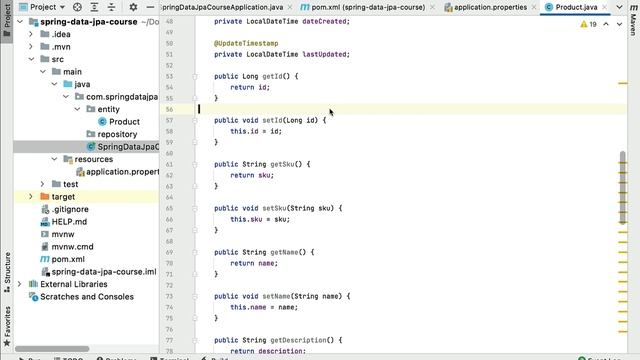
Task: Switch to pom.xml editor tab
Action: point(363,7)
